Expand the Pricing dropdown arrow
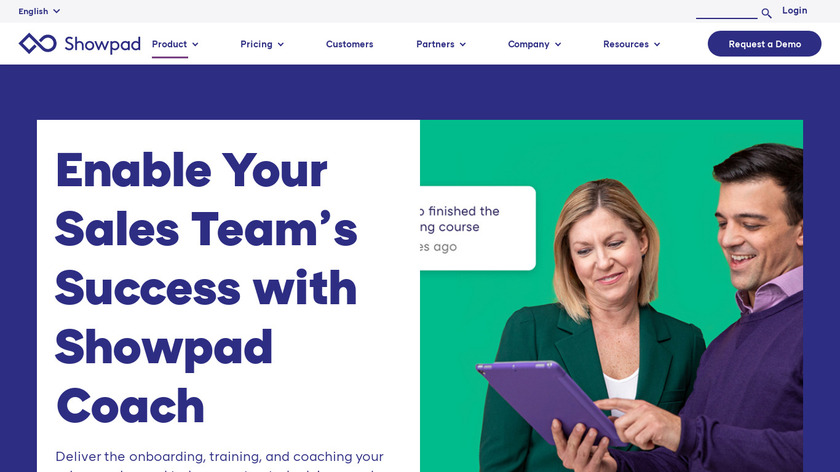Screen dimensions: 840x472 pyautogui.click(x=281, y=44)
